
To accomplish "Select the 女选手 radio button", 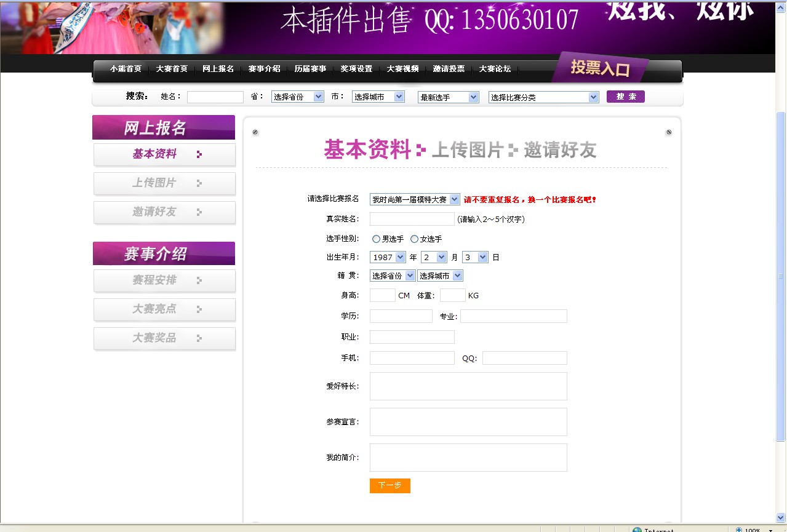I will coord(414,239).
